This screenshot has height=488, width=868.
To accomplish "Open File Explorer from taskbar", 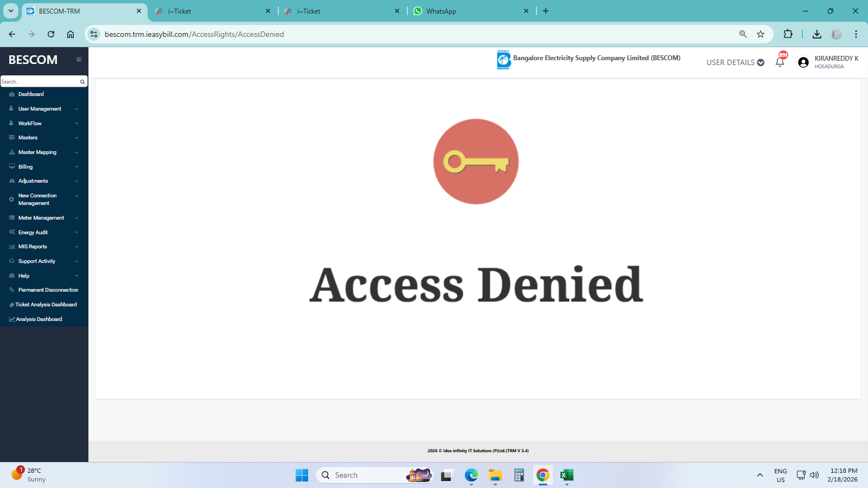I will 495,476.
